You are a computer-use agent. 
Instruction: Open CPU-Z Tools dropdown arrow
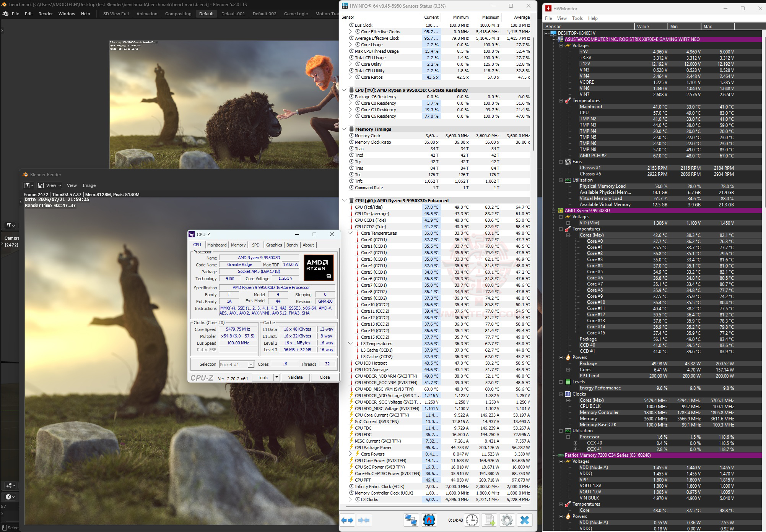click(276, 377)
